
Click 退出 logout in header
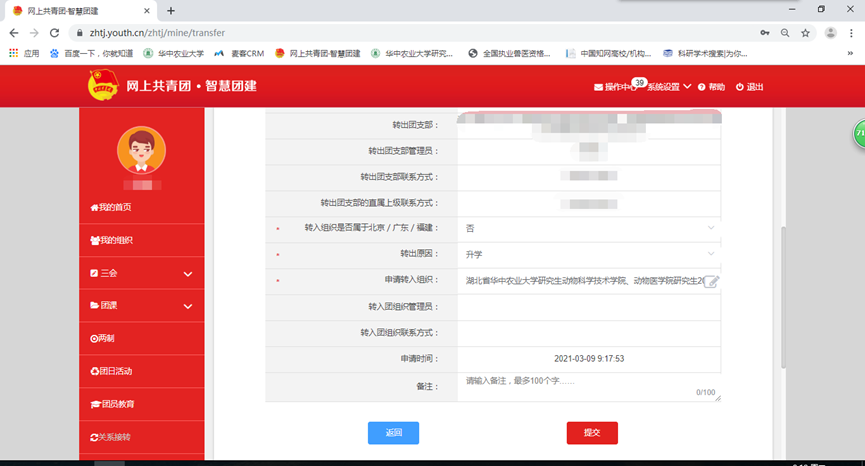(x=749, y=87)
